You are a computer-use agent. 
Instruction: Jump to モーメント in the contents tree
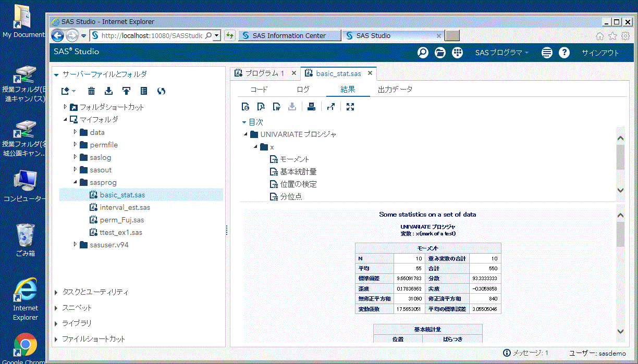[295, 159]
